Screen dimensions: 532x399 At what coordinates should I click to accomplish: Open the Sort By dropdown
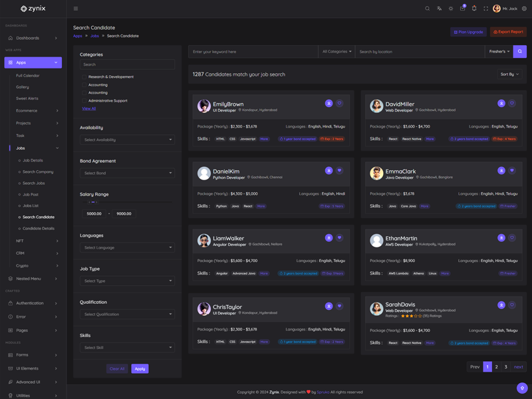coord(509,74)
